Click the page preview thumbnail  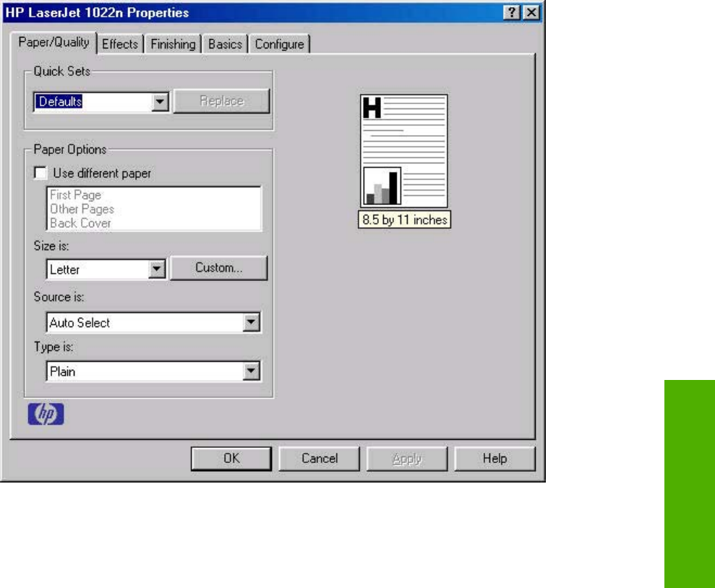pos(403,151)
